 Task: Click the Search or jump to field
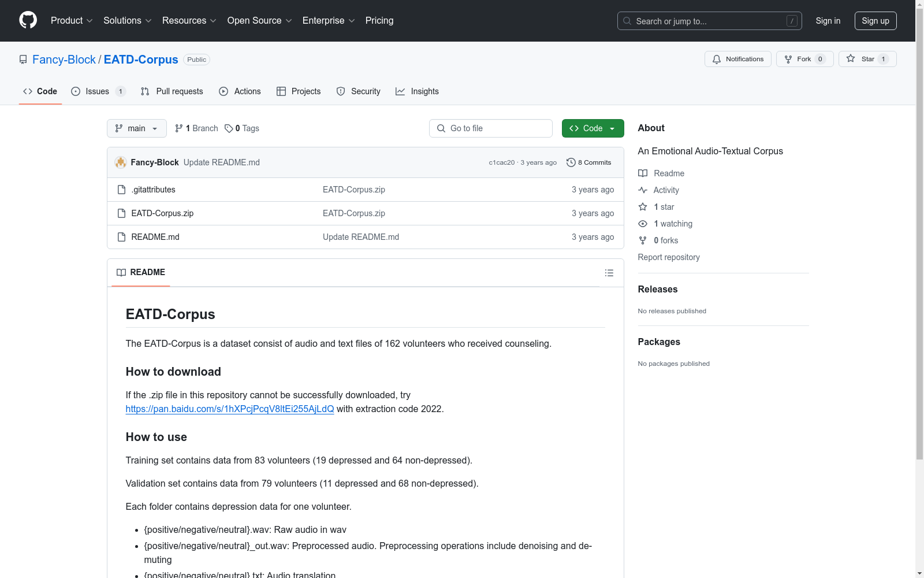(x=709, y=21)
